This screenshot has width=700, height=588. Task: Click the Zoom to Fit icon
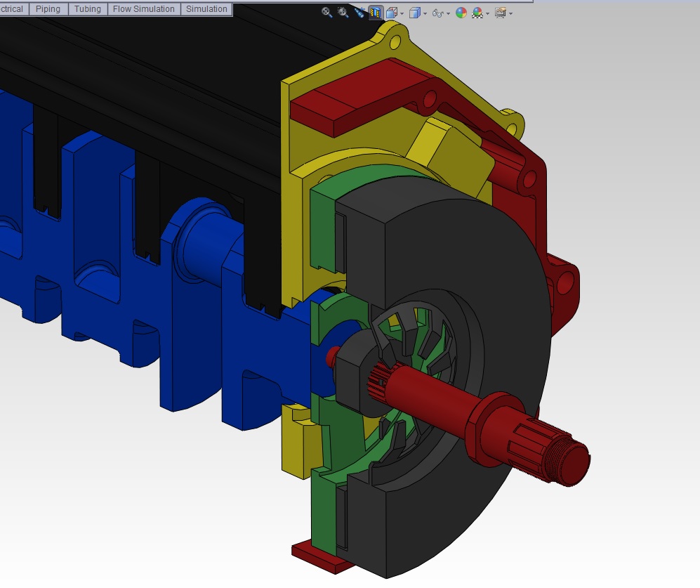tap(327, 13)
